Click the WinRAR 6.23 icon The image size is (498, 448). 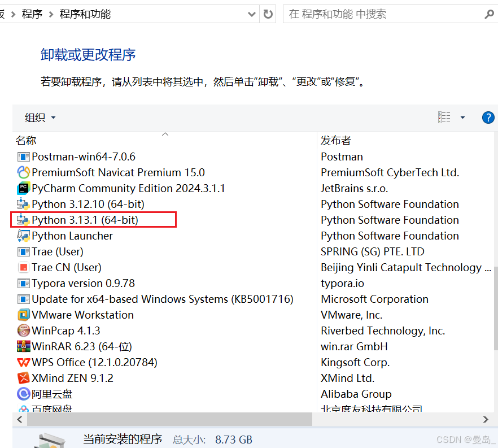(23, 347)
